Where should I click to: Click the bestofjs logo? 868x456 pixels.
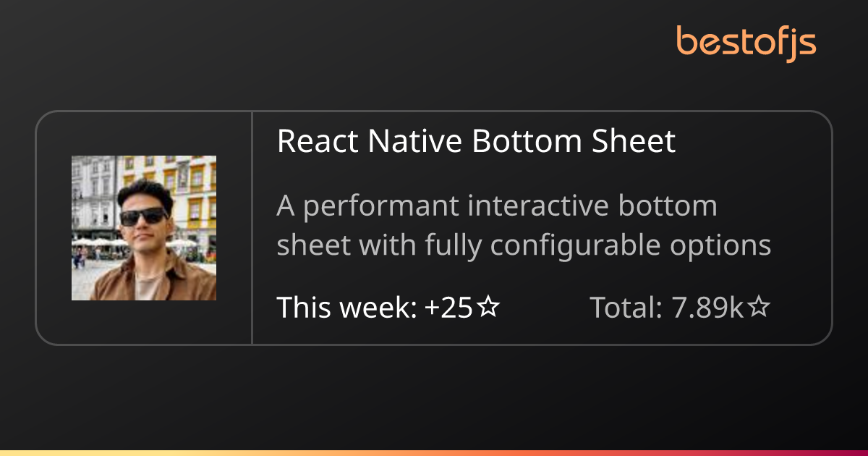[x=746, y=42]
